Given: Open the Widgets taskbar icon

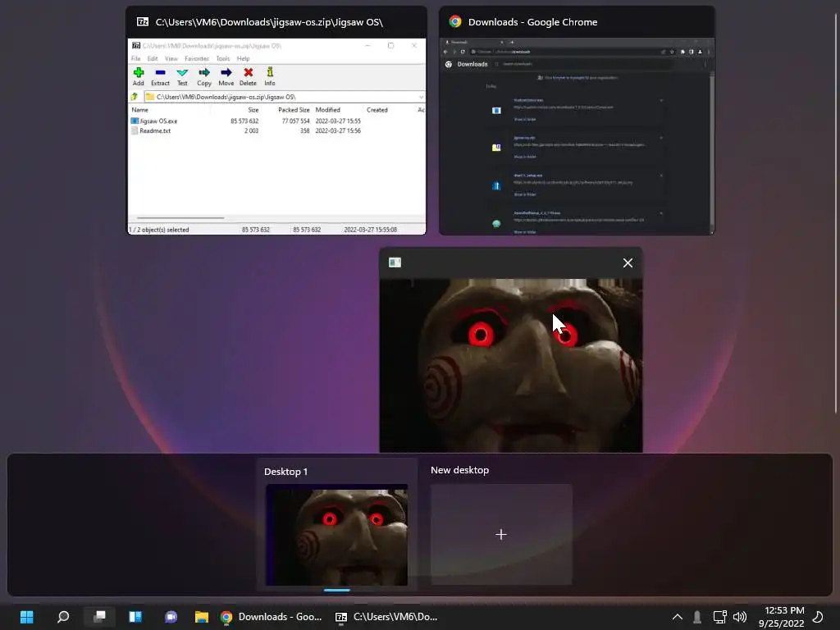Looking at the screenshot, I should click(135, 617).
